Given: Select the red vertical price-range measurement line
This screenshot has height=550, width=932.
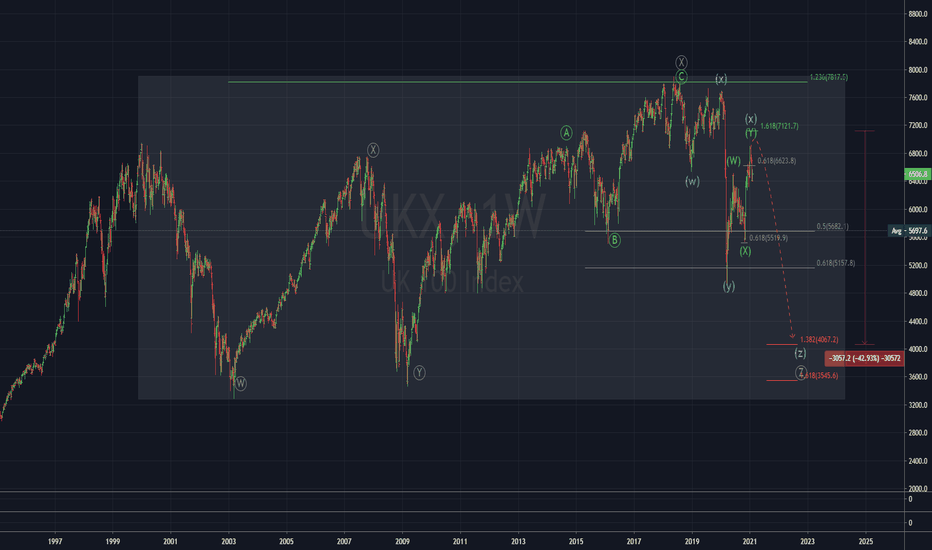Looking at the screenshot, I should [x=865, y=237].
